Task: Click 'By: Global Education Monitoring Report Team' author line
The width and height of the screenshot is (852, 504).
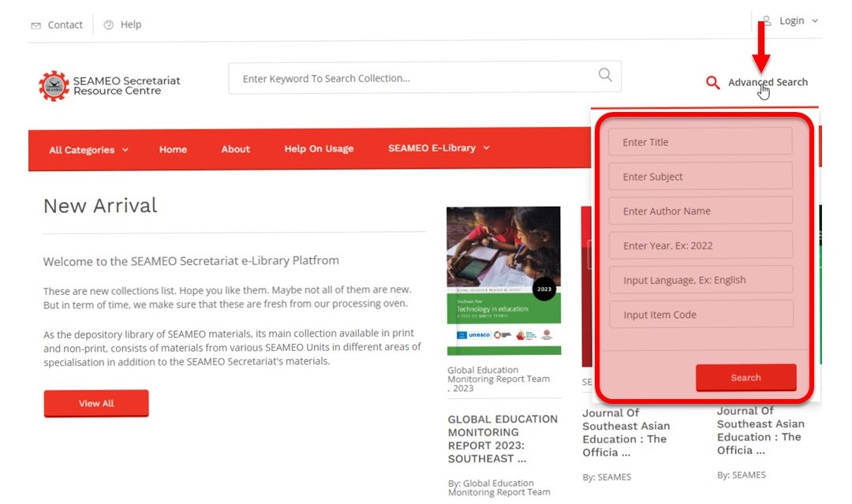Action: (499, 487)
